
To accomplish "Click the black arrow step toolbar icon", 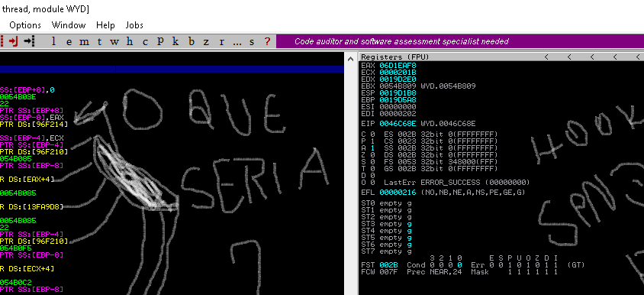I will coord(29,41).
